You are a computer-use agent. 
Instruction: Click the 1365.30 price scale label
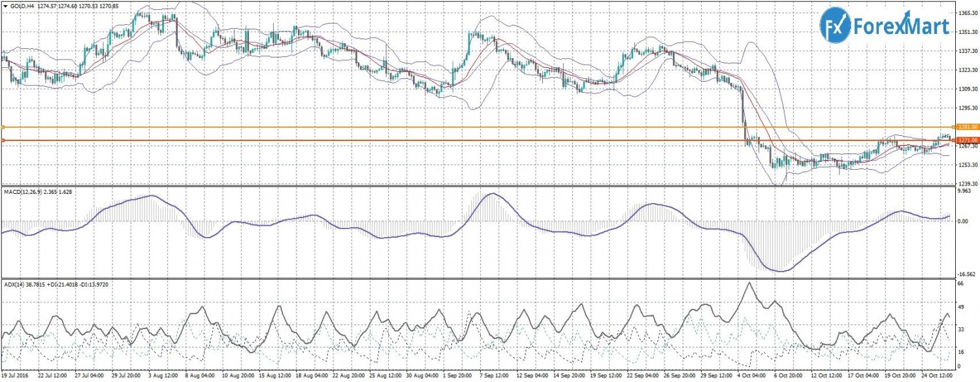click(x=966, y=13)
